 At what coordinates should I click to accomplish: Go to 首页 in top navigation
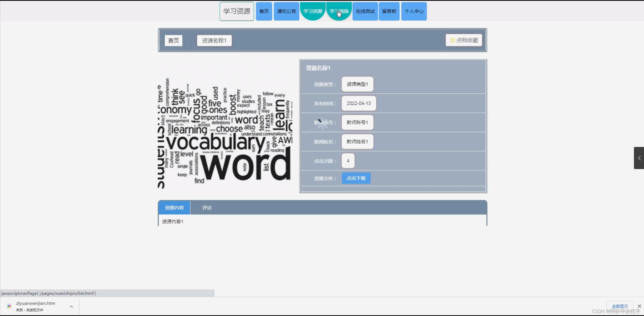coord(264,11)
